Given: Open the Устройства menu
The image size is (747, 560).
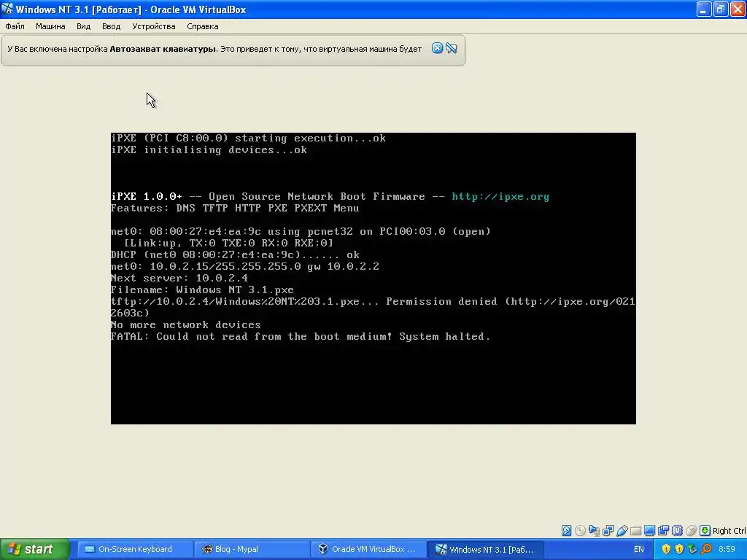Looking at the screenshot, I should [x=153, y=26].
